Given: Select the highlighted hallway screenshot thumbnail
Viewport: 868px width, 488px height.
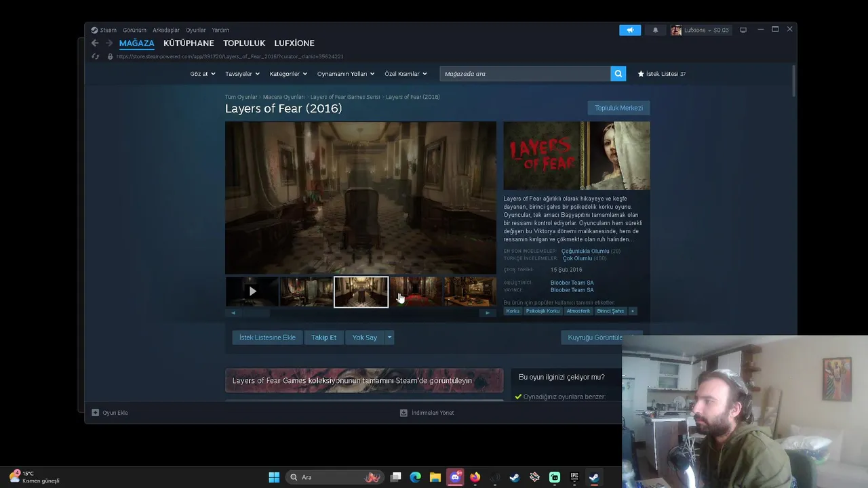Looking at the screenshot, I should click(x=361, y=291).
